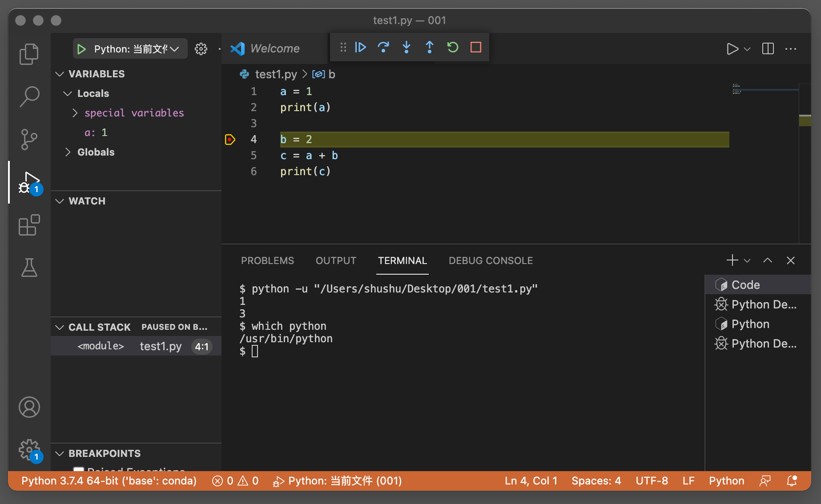Click the terminal input prompt

click(x=254, y=352)
